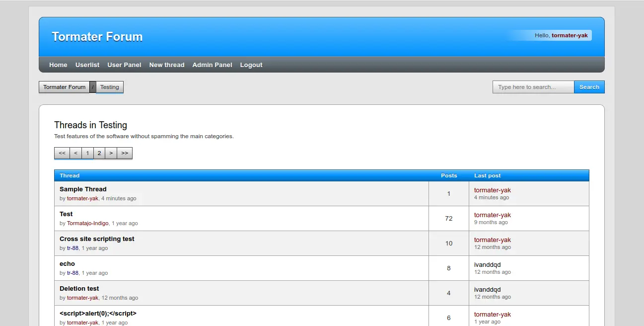The height and width of the screenshot is (326, 644).
Task: View Tormatajo-Indigo's user profile
Action: click(87, 224)
